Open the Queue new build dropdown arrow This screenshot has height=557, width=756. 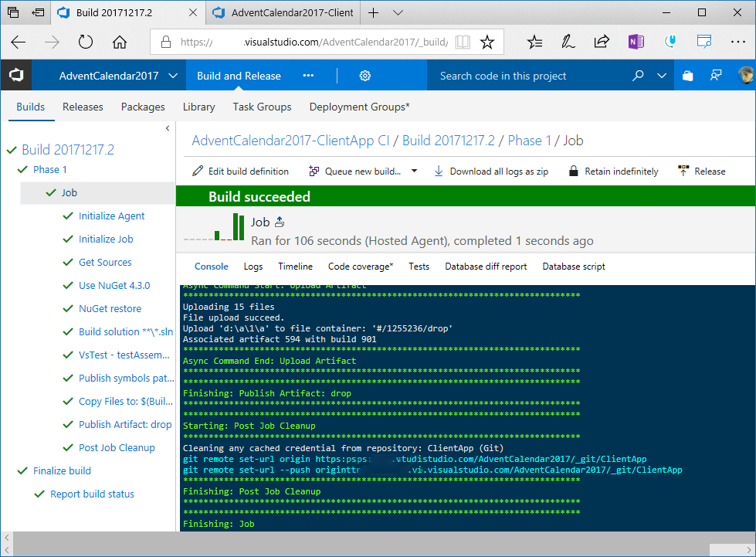[414, 172]
